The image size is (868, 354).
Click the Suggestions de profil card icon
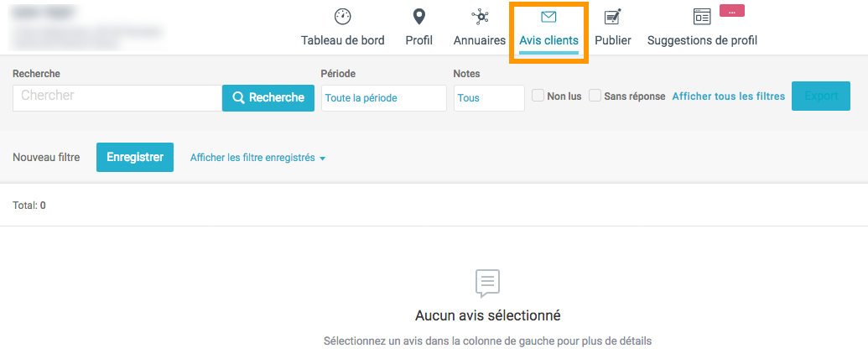(702, 16)
